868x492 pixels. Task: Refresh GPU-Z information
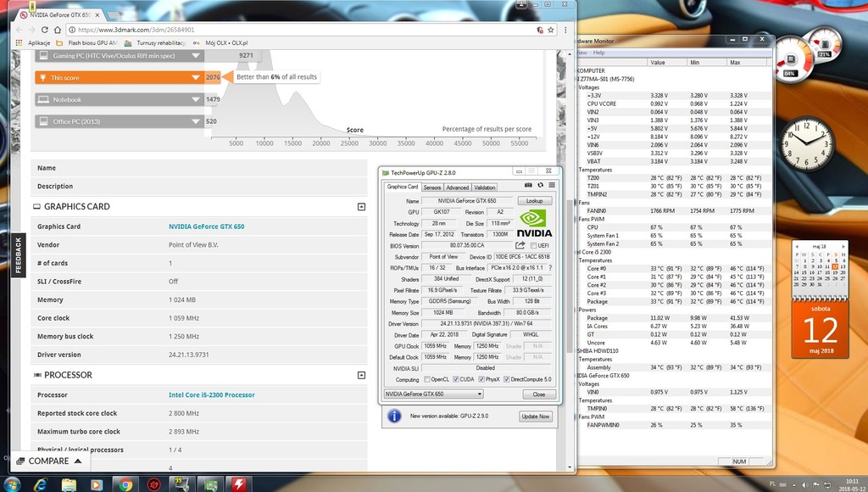[x=540, y=185]
